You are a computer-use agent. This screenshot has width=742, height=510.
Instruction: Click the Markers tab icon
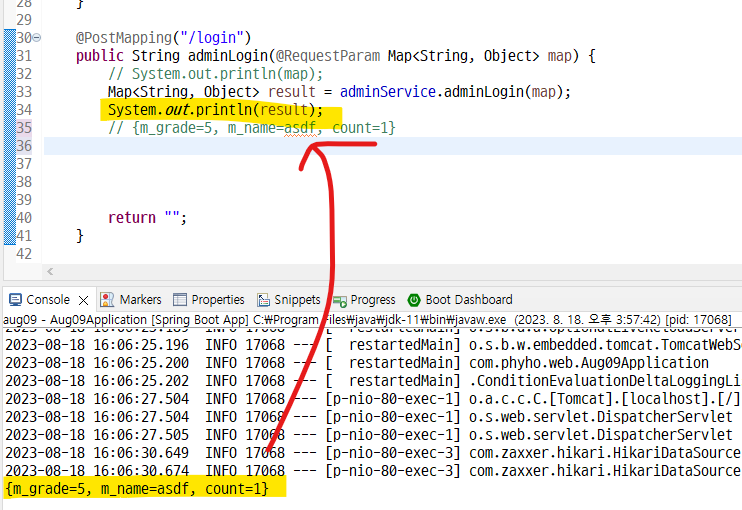(107, 299)
